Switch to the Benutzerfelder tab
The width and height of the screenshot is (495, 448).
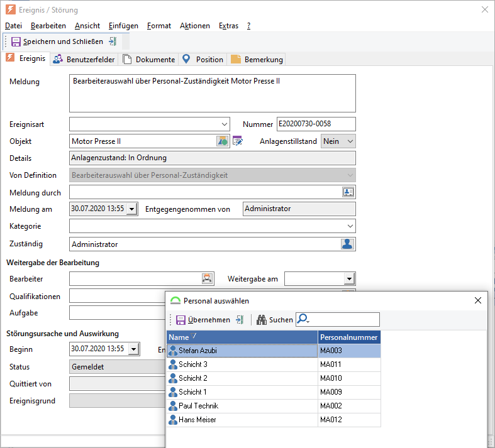pos(84,59)
